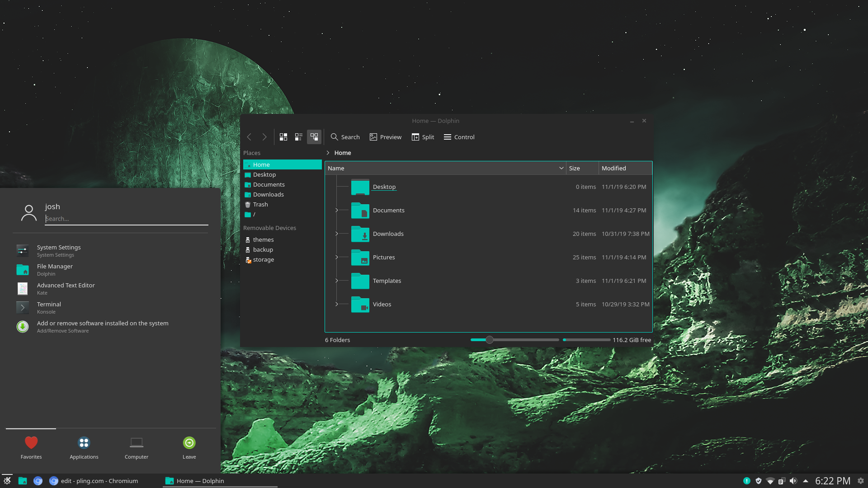
Task: Switch to Favorites tab in launcher
Action: tap(31, 447)
